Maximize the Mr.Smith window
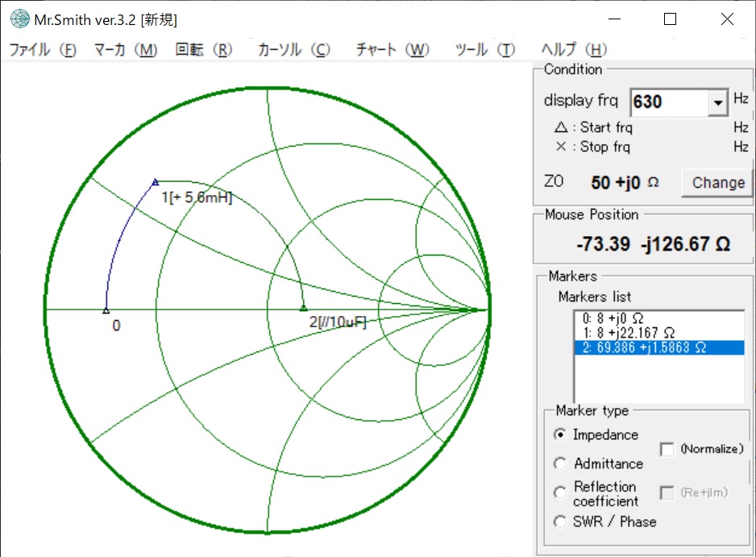Image resolution: width=756 pixels, height=557 pixels. coord(670,19)
